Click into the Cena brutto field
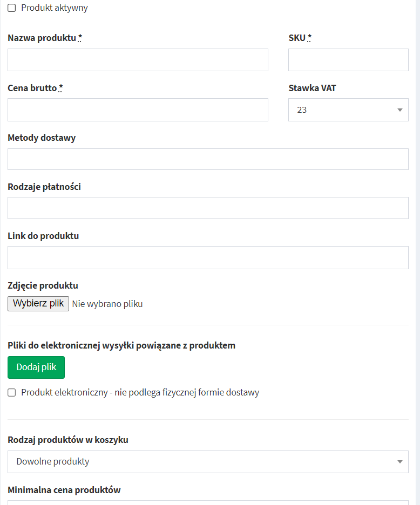Image resolution: width=420 pixels, height=505 pixels. [x=138, y=110]
